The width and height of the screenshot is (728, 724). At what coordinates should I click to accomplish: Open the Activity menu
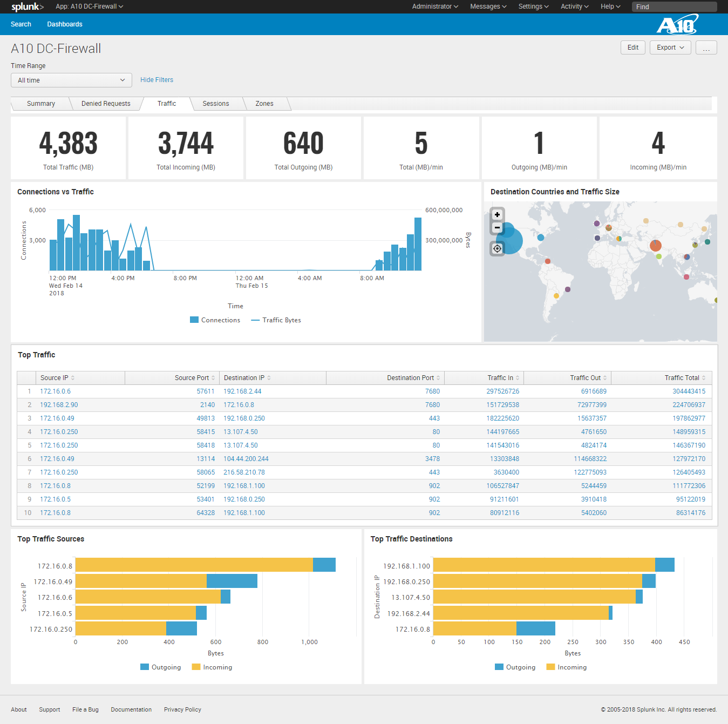574,6
